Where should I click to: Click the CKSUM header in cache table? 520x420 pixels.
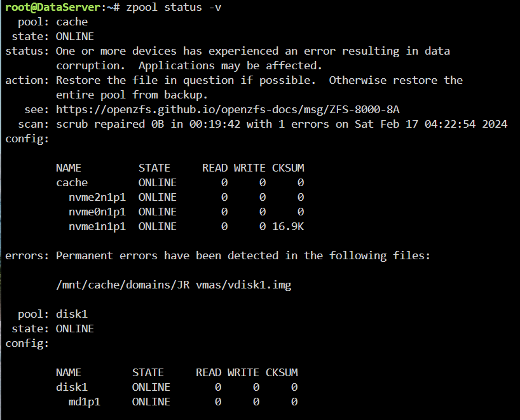pos(288,168)
